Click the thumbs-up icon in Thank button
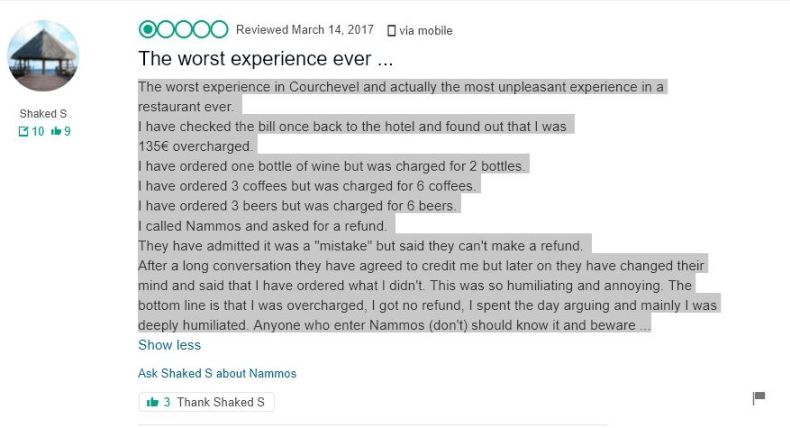The height and width of the screenshot is (428, 790). point(153,402)
